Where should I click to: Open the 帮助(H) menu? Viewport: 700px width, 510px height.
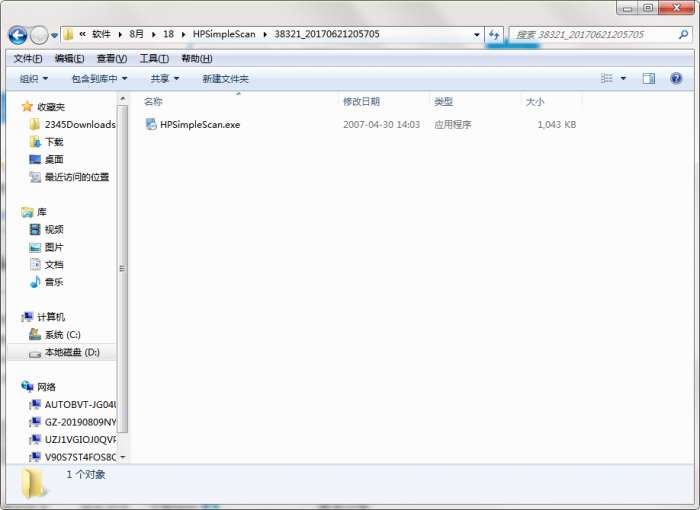(196, 59)
